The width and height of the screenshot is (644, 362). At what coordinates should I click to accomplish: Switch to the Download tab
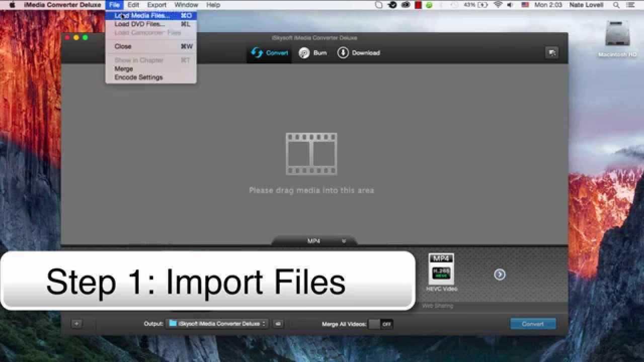(358, 53)
